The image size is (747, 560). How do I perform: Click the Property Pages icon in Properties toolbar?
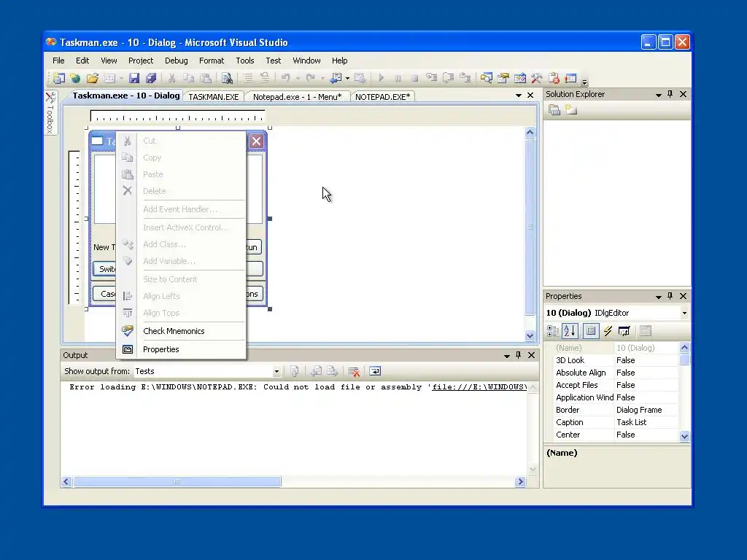tap(646, 331)
